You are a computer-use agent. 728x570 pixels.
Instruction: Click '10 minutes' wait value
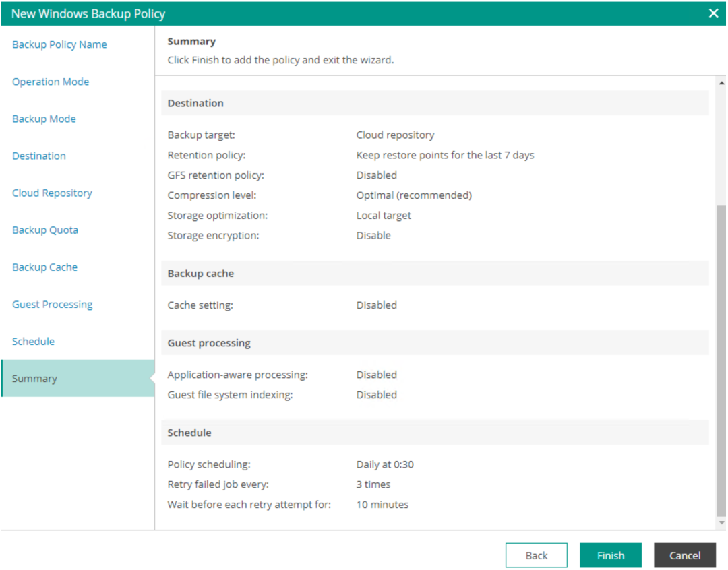click(383, 505)
